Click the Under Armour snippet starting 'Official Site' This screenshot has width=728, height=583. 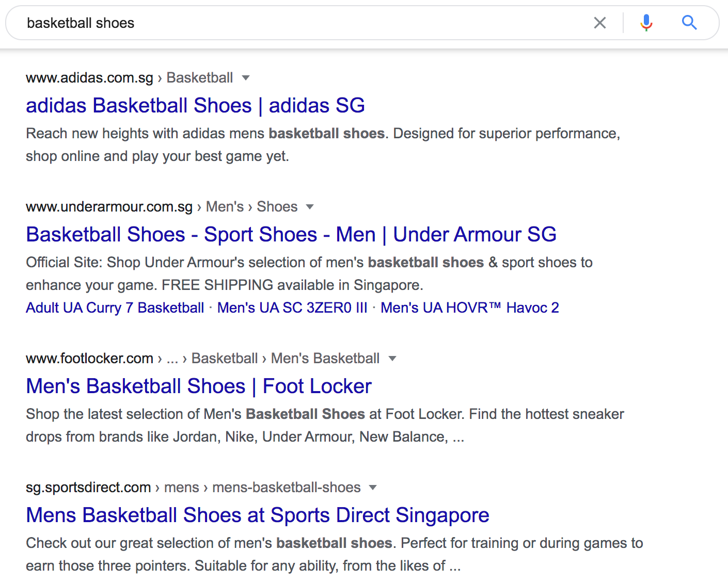coord(309,273)
